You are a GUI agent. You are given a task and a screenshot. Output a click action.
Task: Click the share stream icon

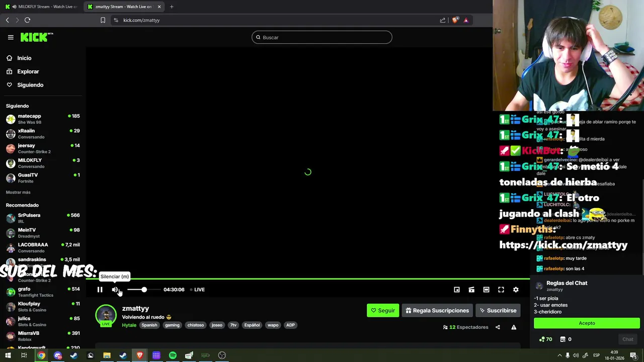498,327
